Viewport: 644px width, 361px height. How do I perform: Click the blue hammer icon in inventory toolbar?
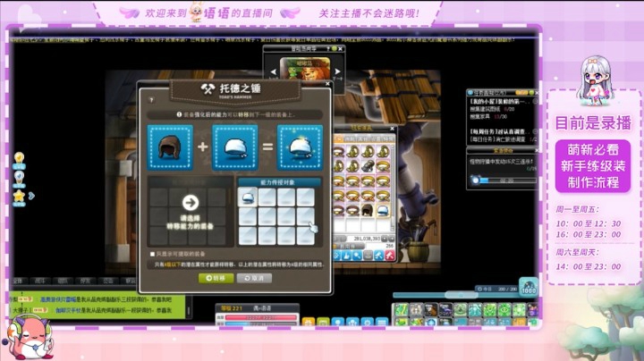point(378,256)
